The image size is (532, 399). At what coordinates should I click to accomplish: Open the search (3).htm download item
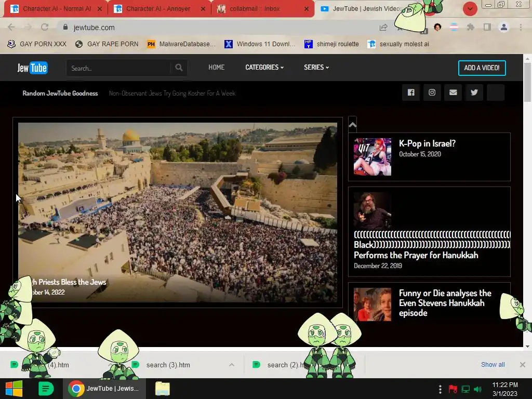click(x=168, y=365)
